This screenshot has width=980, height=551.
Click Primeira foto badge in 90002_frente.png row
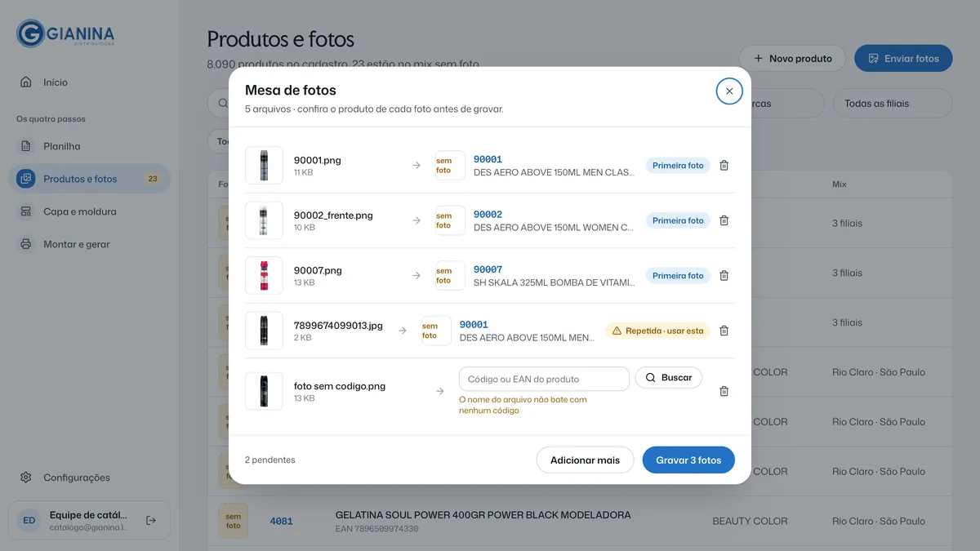[x=678, y=220]
